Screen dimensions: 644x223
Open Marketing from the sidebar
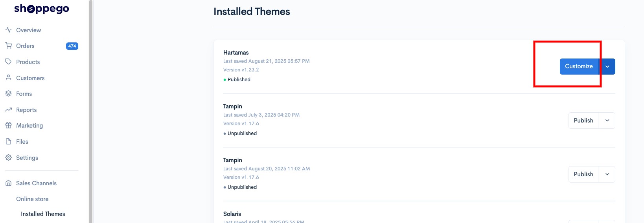point(29,126)
